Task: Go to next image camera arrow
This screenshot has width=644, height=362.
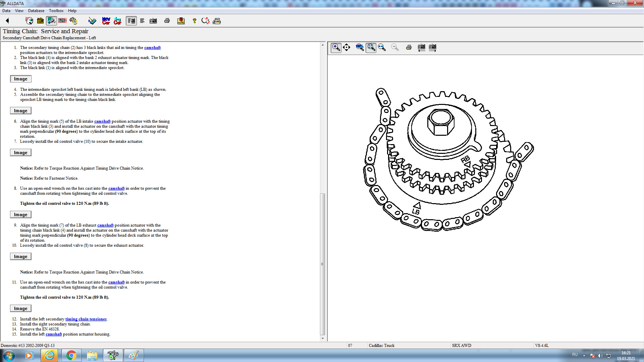Action: coord(433,47)
